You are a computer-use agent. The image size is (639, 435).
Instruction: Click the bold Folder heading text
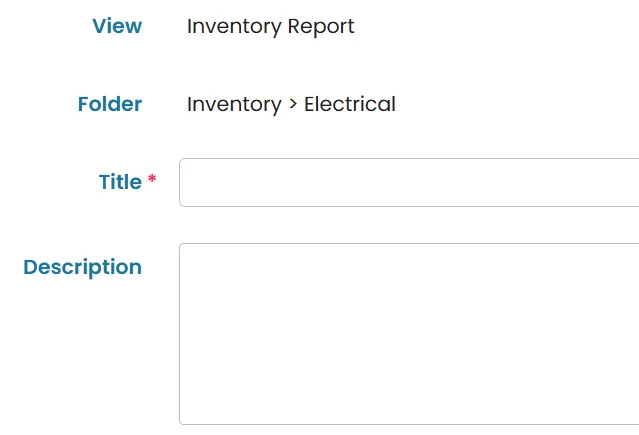click(110, 104)
